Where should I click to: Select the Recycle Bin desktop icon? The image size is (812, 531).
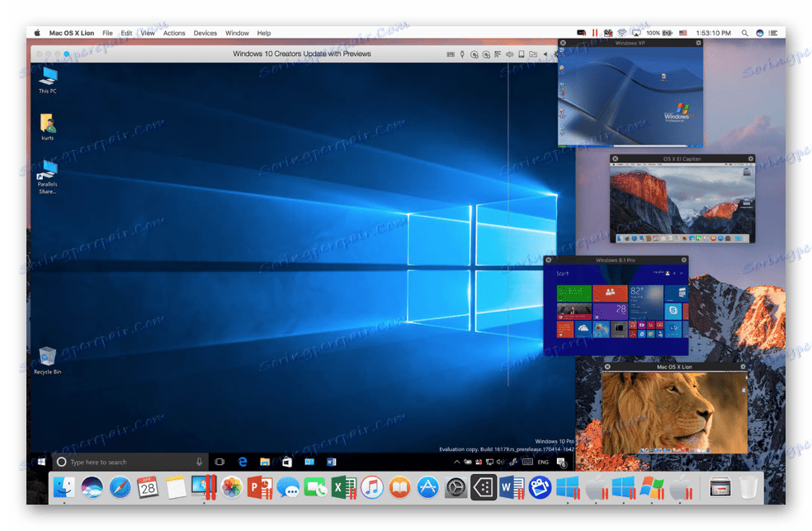(48, 360)
